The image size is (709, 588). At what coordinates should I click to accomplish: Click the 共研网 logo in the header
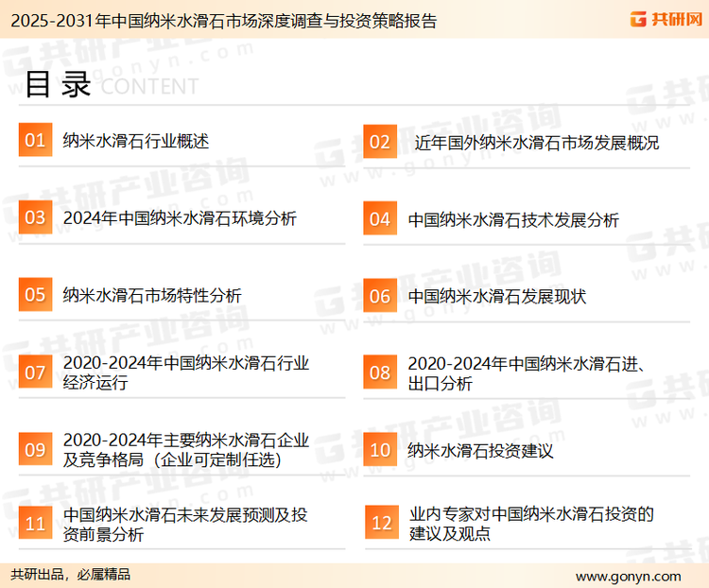pyautogui.click(x=666, y=19)
